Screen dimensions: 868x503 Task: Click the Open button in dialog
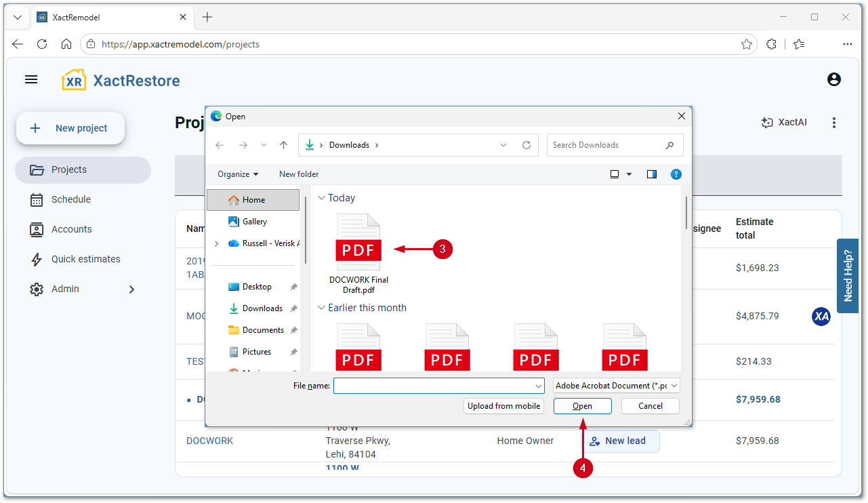[x=583, y=406]
